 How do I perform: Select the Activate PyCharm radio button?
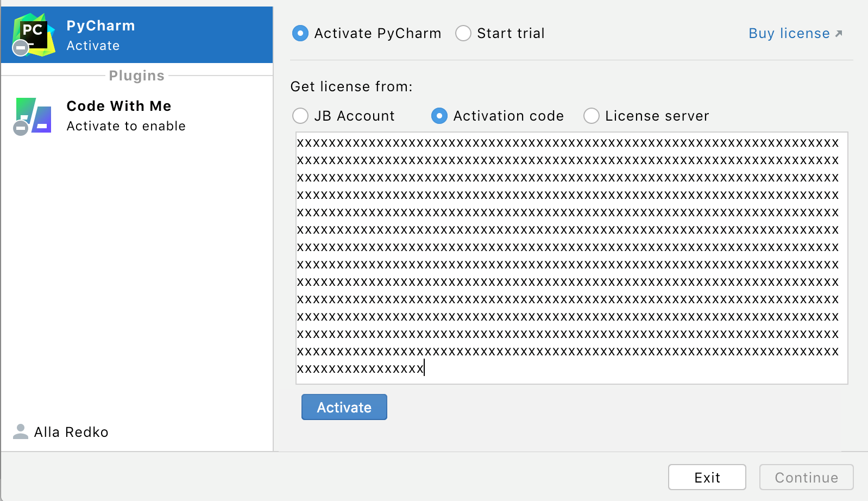pos(300,34)
